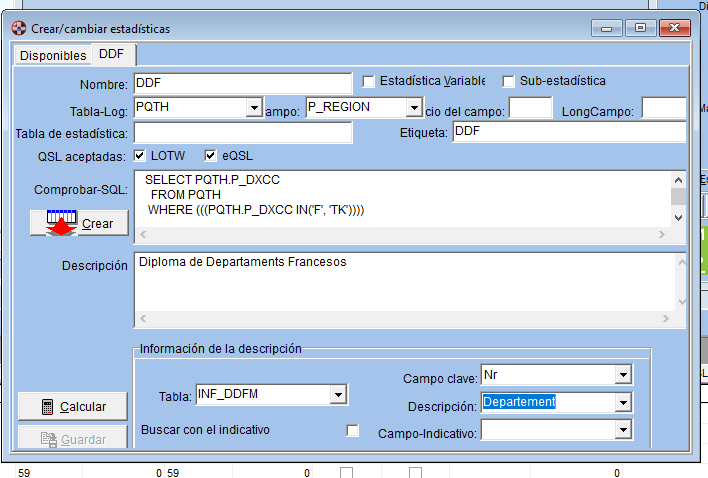Image resolution: width=708 pixels, height=478 pixels.
Task: Uncheck the eQSL checkbox
Action: point(210,156)
